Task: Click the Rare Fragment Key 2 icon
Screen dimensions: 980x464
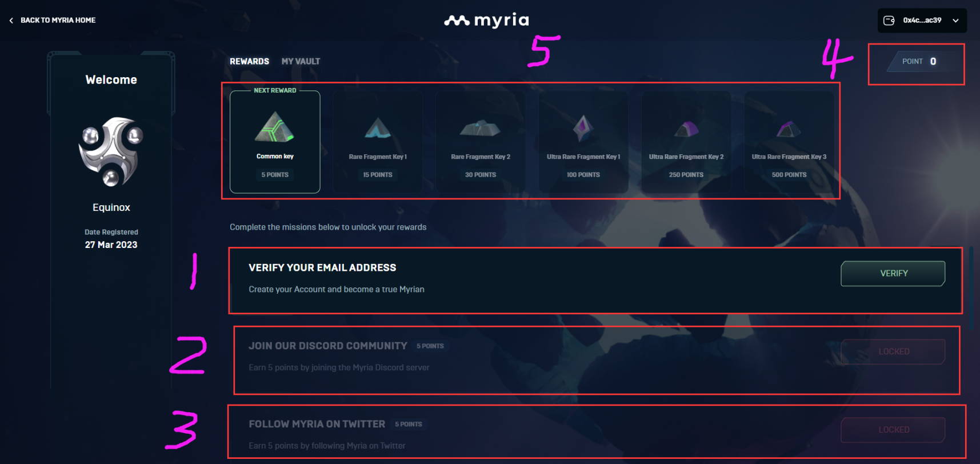Action: (x=480, y=128)
